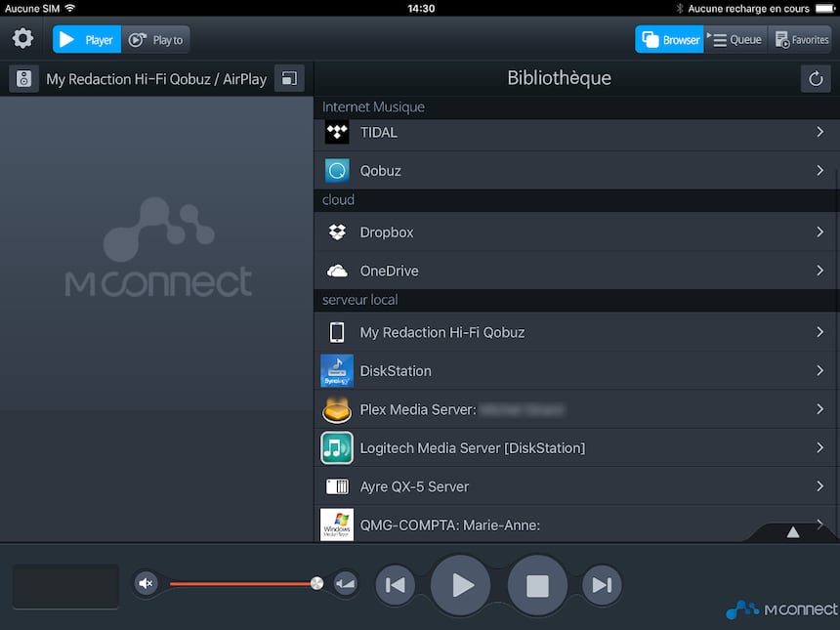The image size is (840, 630).
Task: Expand the Ayre QX-5 Server chevron
Action: [x=819, y=485]
